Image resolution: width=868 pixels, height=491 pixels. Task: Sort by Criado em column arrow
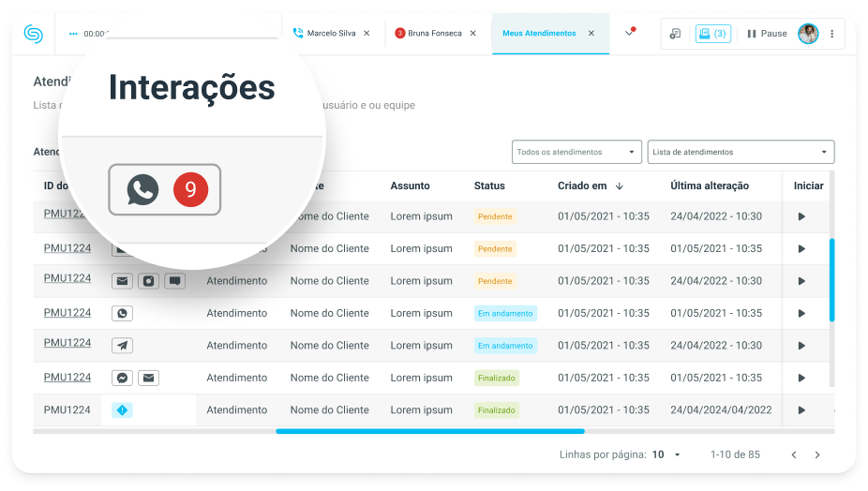pos(620,186)
